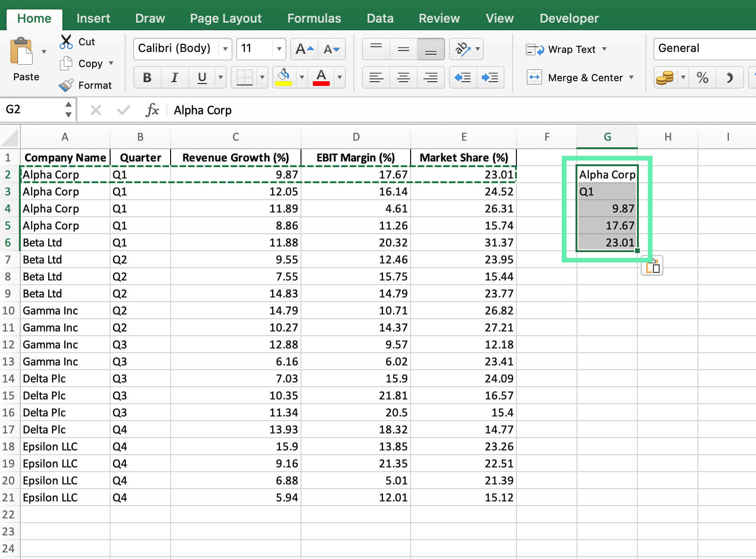Click the fx Insert Function icon

tap(152, 110)
